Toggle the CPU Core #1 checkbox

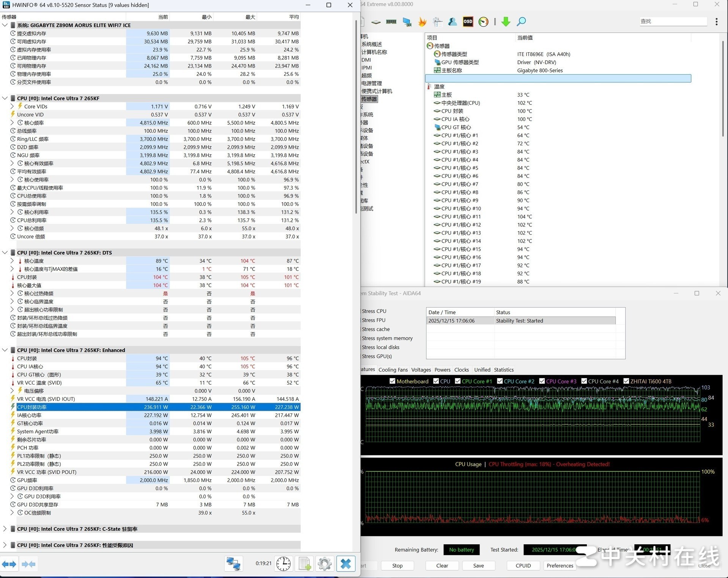click(x=458, y=381)
